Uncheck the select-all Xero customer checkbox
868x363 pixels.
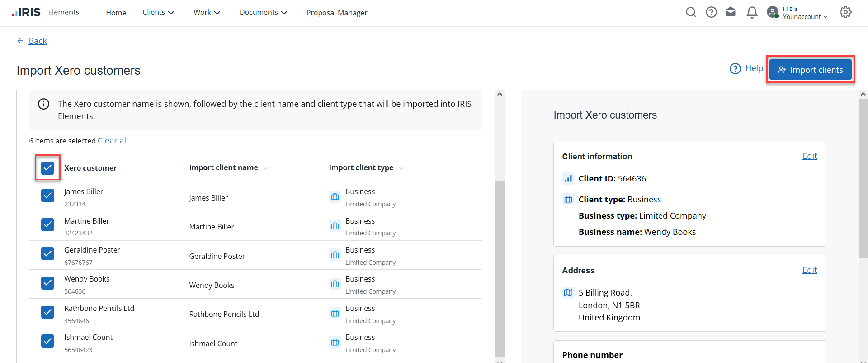(x=47, y=168)
